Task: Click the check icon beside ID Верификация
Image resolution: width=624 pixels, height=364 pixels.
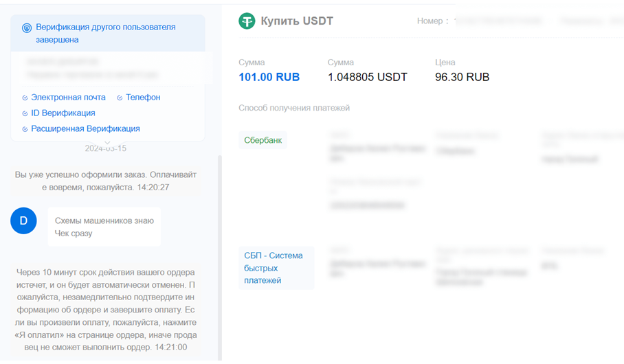Action: point(25,113)
